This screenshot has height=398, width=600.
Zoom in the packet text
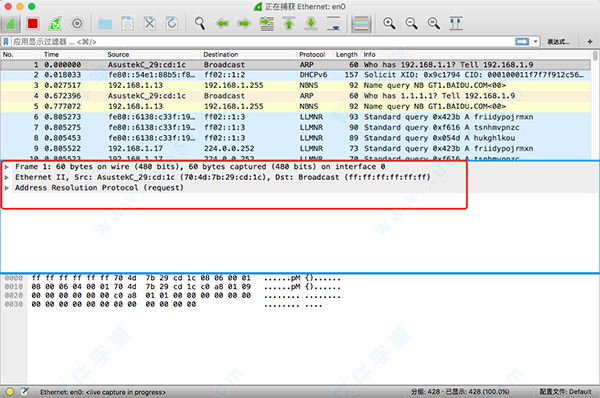coord(389,24)
